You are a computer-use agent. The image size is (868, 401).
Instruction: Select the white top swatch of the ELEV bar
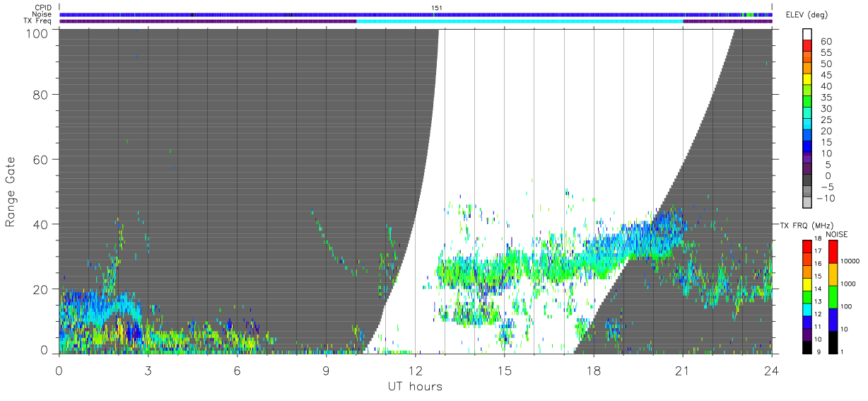click(x=808, y=34)
